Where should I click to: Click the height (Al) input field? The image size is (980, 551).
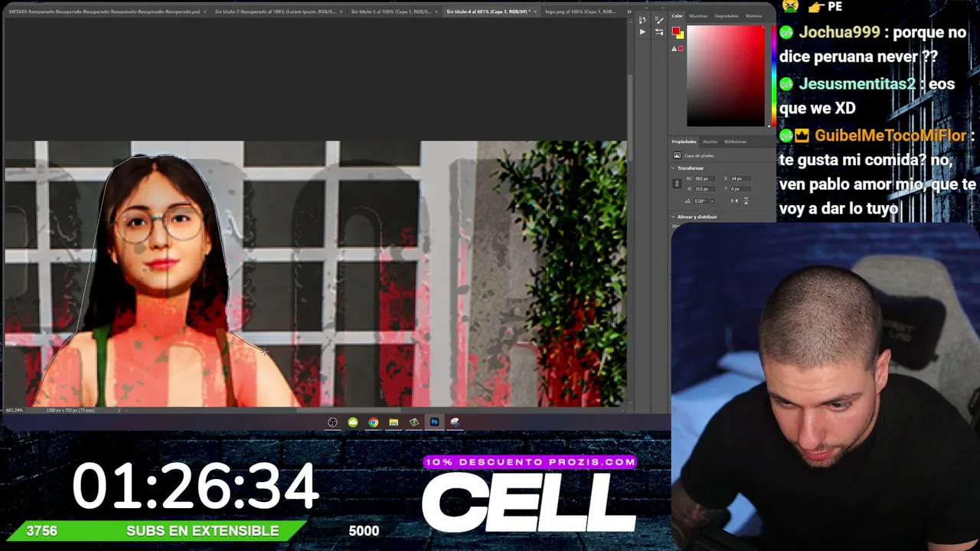click(704, 189)
